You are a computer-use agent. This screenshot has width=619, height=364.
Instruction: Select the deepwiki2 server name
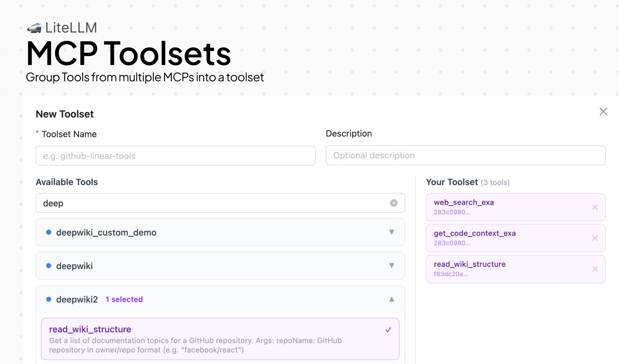coord(77,299)
